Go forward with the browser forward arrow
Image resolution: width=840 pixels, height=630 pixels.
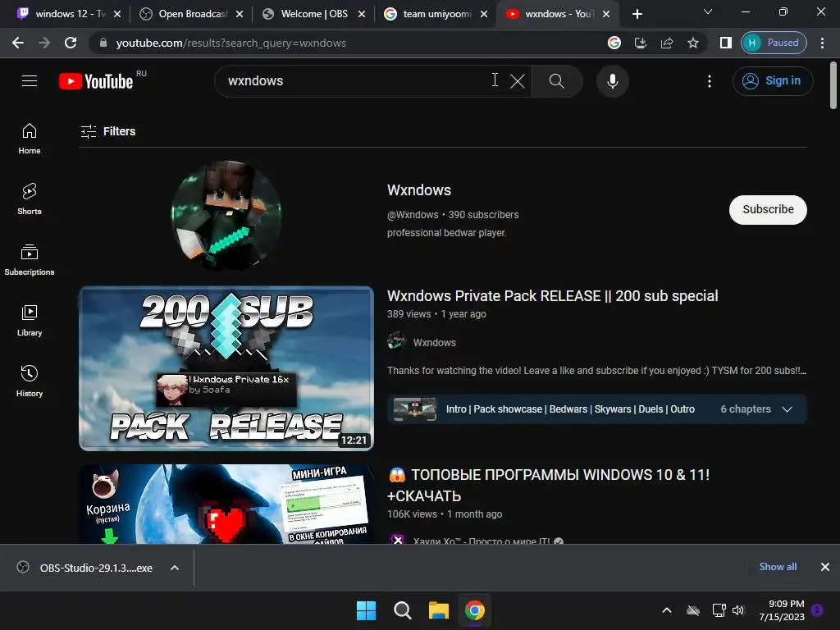(x=44, y=43)
